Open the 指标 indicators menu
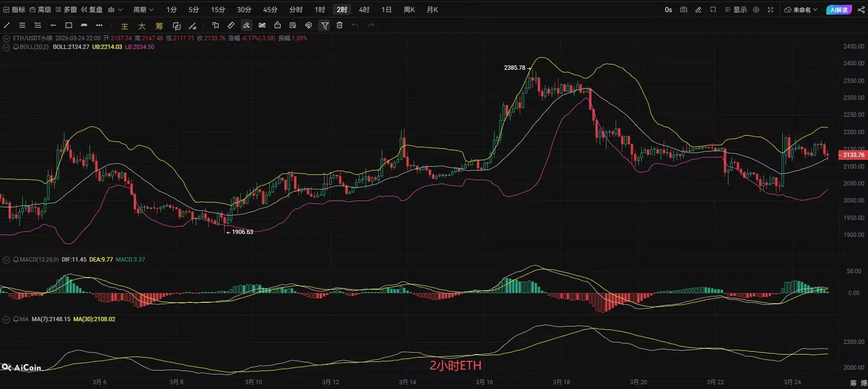 (x=14, y=10)
